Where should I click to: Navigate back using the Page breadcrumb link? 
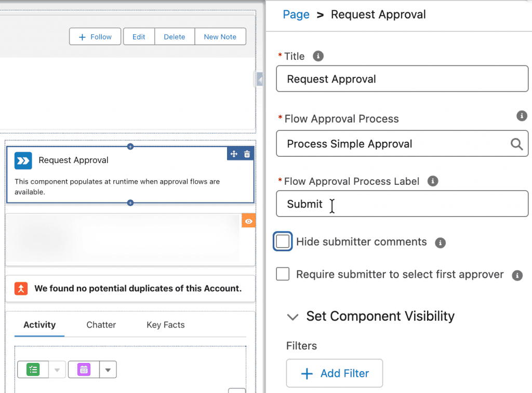coord(296,15)
